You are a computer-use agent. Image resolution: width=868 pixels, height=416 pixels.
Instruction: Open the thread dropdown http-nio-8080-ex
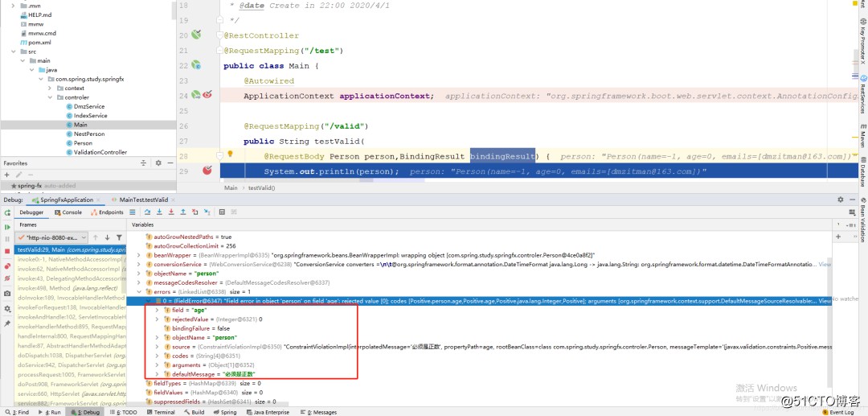click(x=52, y=237)
